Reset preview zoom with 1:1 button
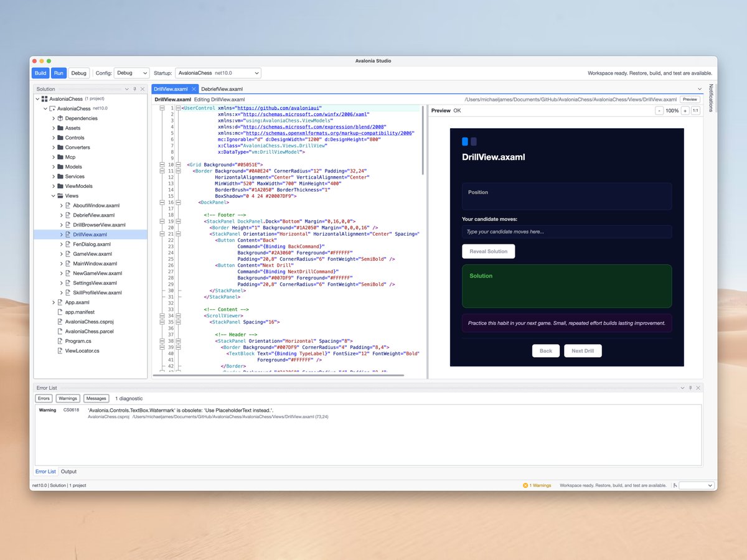Screen dimensions: 747x560 pyautogui.click(x=695, y=111)
